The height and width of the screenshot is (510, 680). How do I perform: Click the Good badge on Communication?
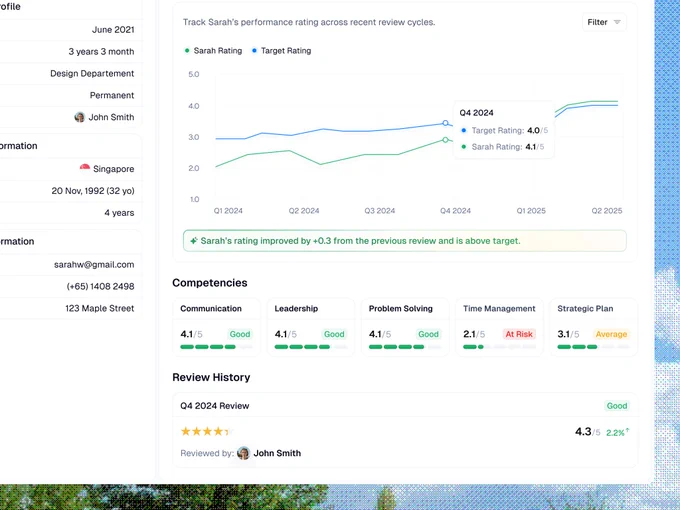(x=240, y=334)
